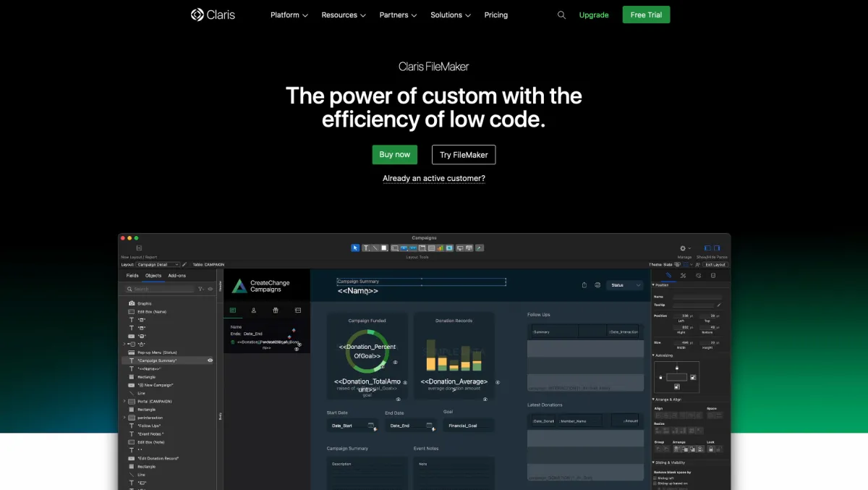Open the Pricing page
Image resolution: width=868 pixels, height=490 pixels.
496,15
